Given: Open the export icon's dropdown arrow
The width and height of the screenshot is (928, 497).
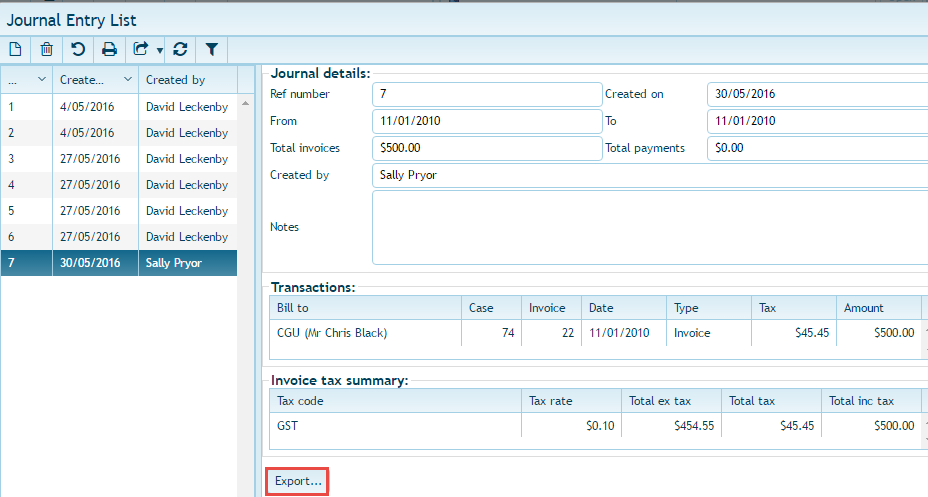Looking at the screenshot, I should point(159,50).
